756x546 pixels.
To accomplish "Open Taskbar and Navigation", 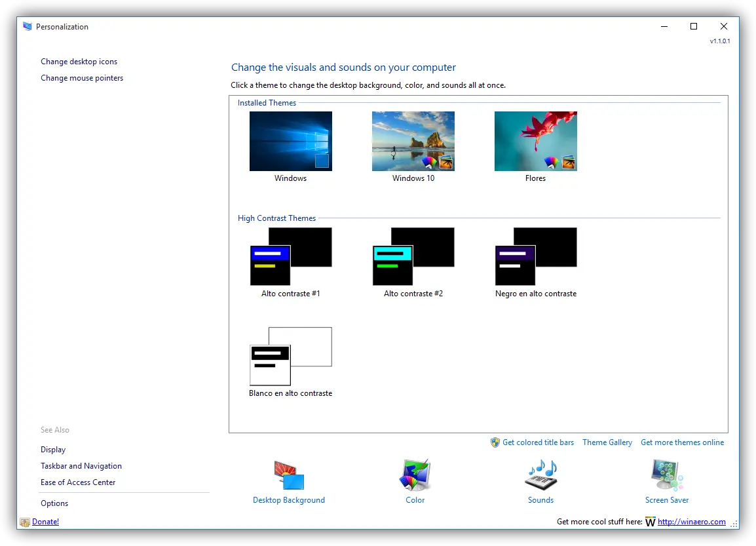I will 81,466.
